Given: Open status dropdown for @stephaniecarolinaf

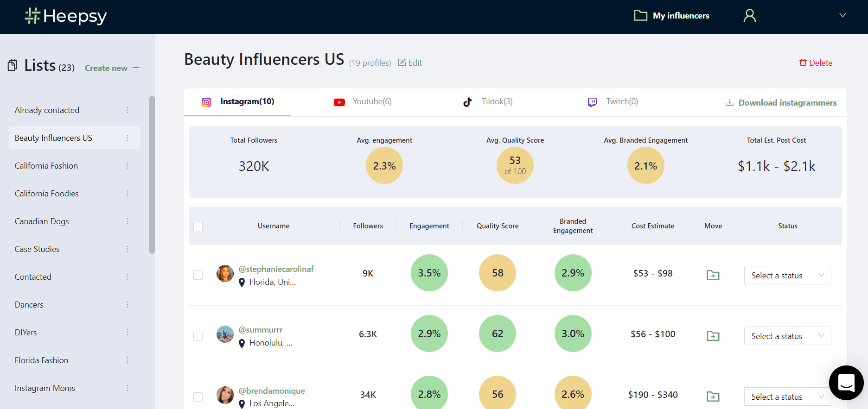Looking at the screenshot, I should [787, 275].
